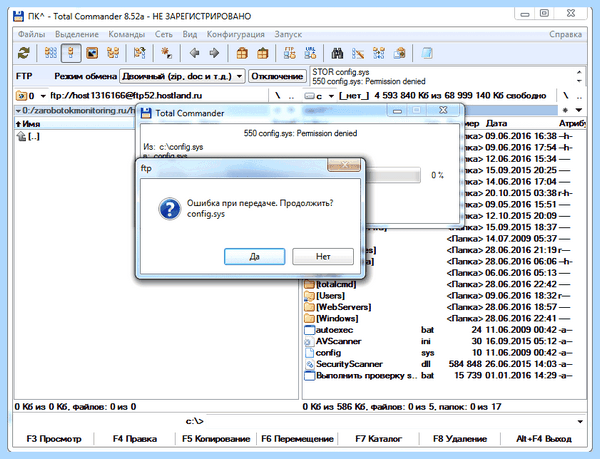Screen dimensions: 600x459
Task: Select the config sys file row
Action: tap(444, 353)
